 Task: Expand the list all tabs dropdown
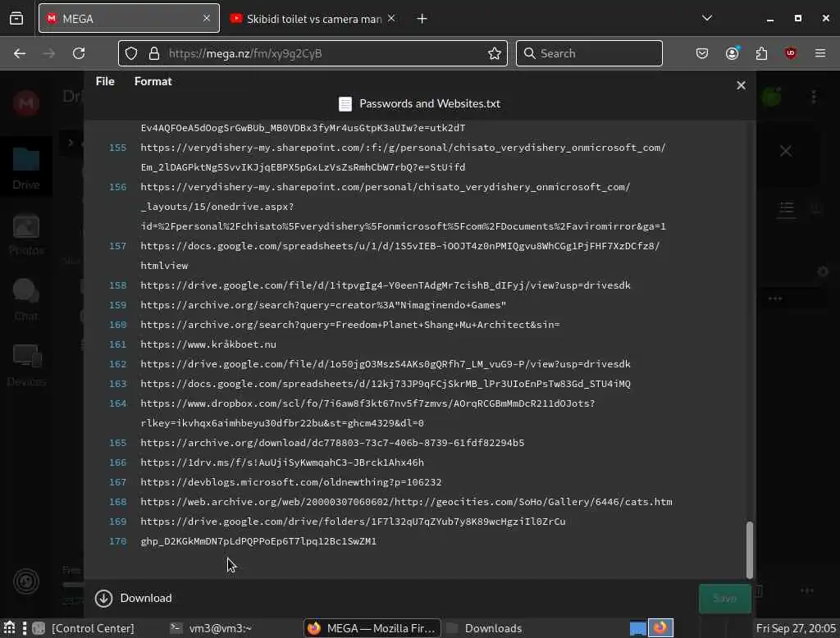pyautogui.click(x=707, y=18)
